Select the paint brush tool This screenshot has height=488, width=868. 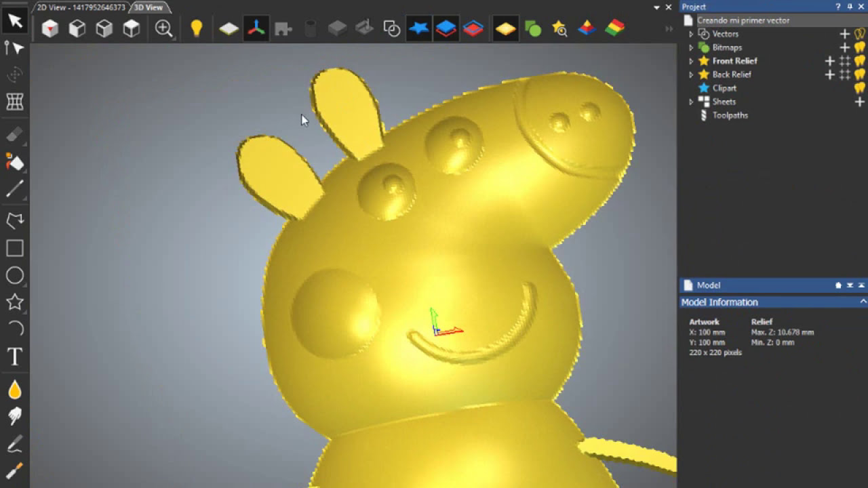(x=15, y=470)
